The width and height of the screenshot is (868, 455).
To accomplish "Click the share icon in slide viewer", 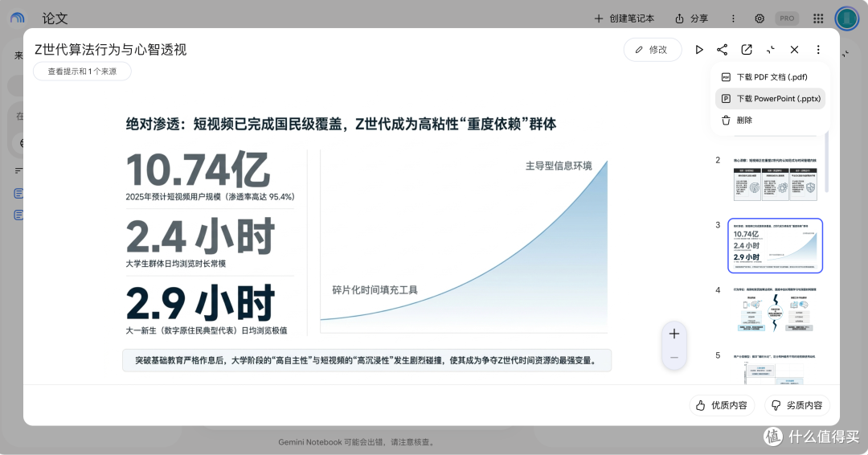I will (723, 50).
